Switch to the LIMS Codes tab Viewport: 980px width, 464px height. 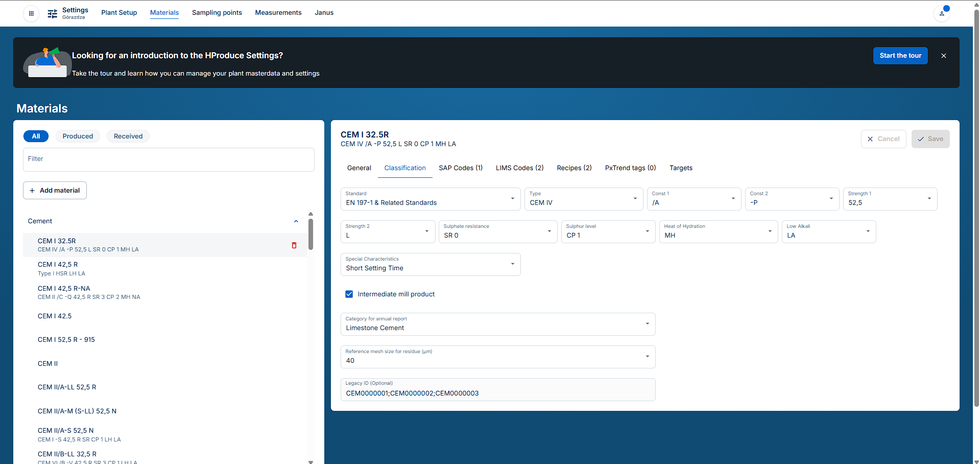519,168
